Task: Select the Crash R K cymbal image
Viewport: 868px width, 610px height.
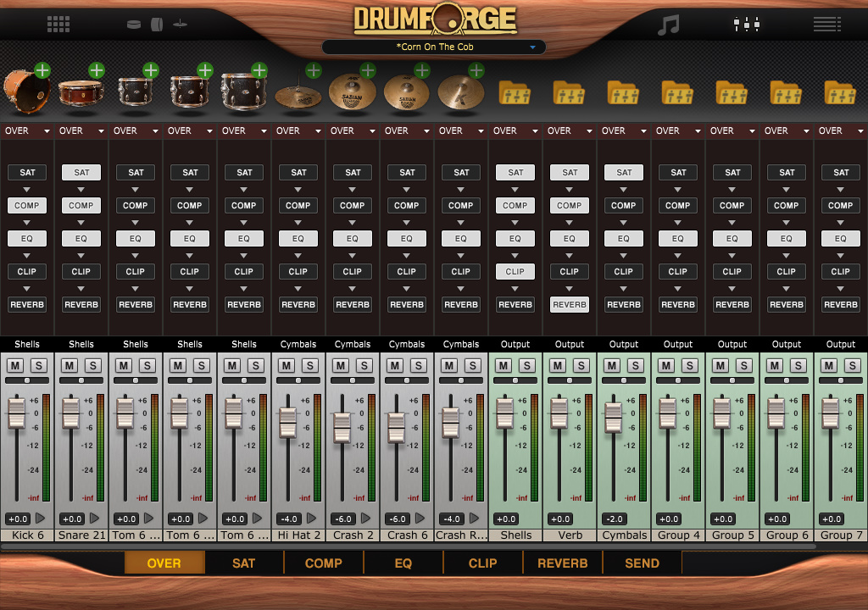Action: (x=460, y=92)
